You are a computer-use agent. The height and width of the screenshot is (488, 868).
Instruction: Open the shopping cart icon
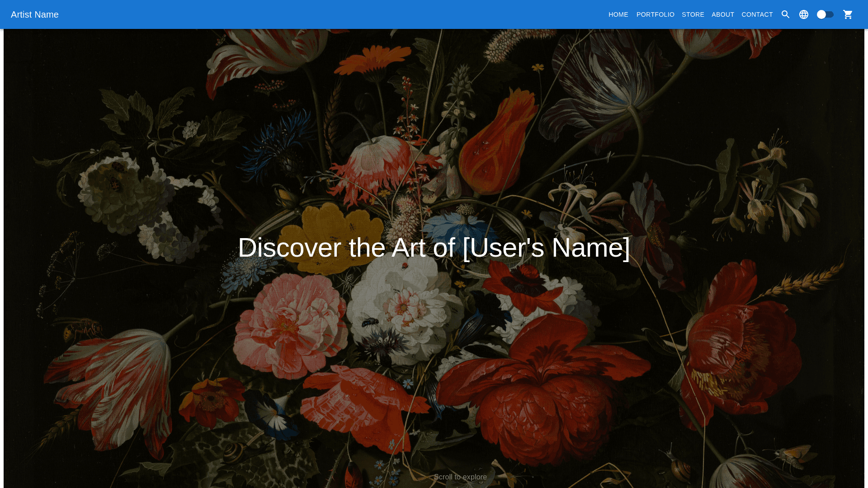coord(848,14)
